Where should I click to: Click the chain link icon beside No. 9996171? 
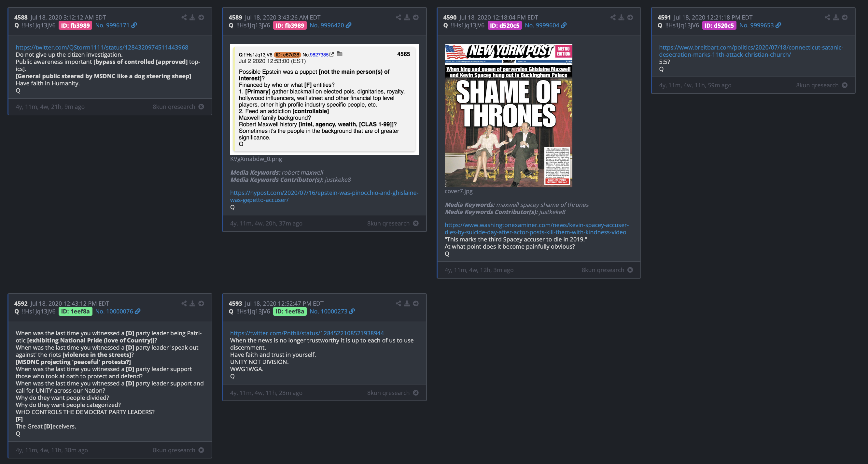pos(134,25)
